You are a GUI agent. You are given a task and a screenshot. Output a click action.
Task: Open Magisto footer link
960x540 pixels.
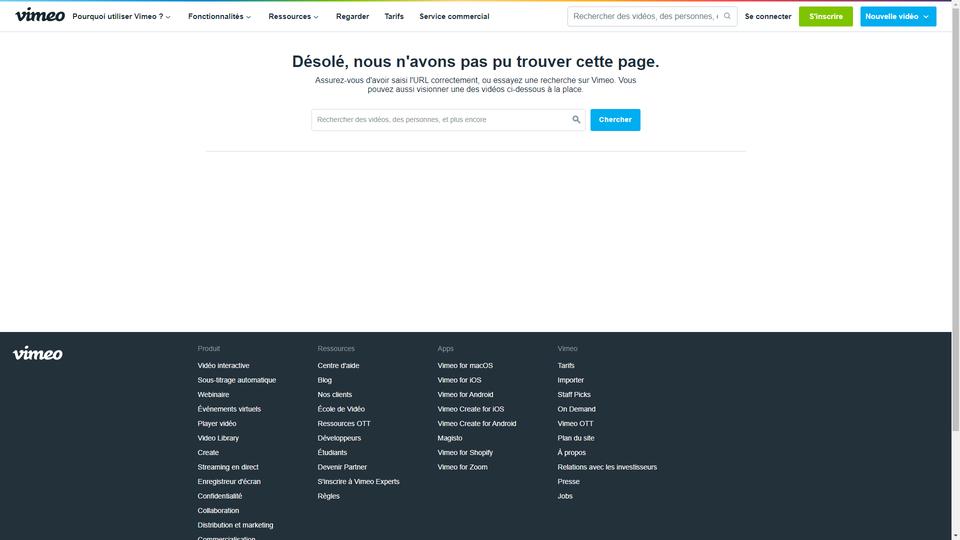pos(449,438)
